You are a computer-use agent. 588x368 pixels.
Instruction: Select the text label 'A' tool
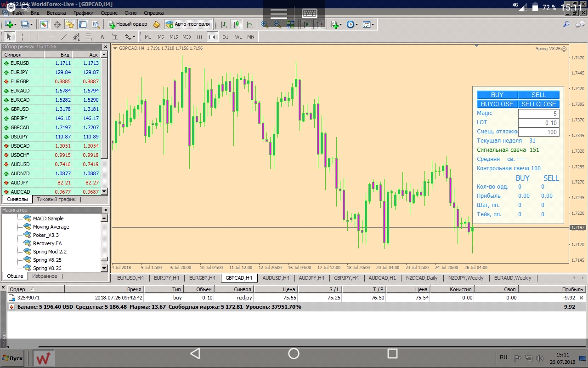pyautogui.click(x=102, y=37)
